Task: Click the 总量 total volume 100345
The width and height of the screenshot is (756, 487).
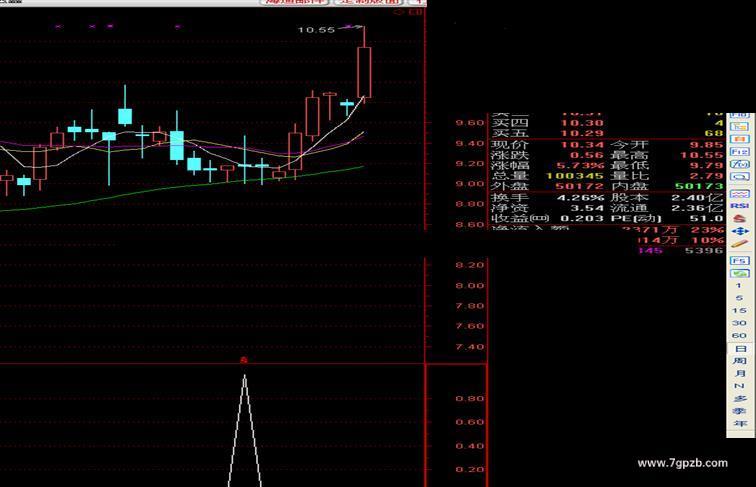Action: click(x=574, y=176)
